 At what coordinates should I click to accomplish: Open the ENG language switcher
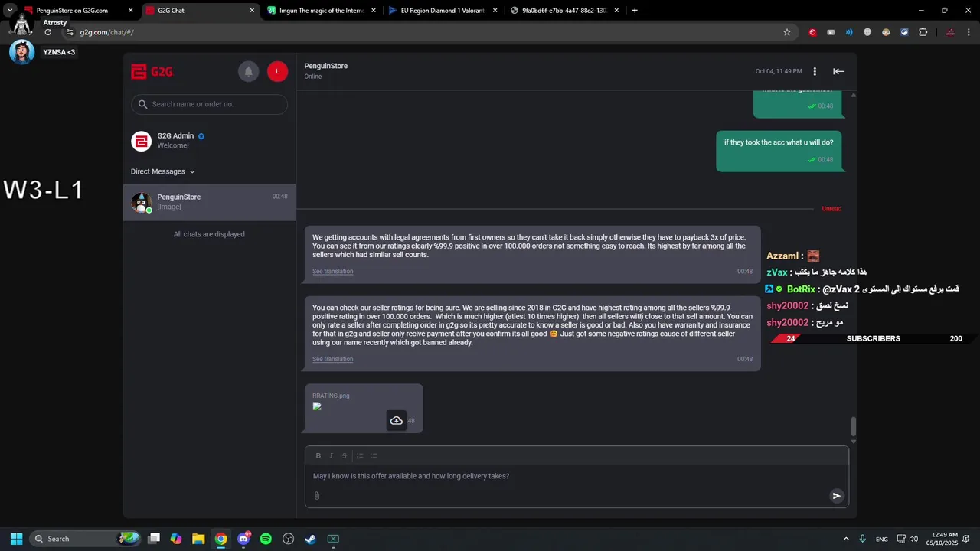pos(882,539)
